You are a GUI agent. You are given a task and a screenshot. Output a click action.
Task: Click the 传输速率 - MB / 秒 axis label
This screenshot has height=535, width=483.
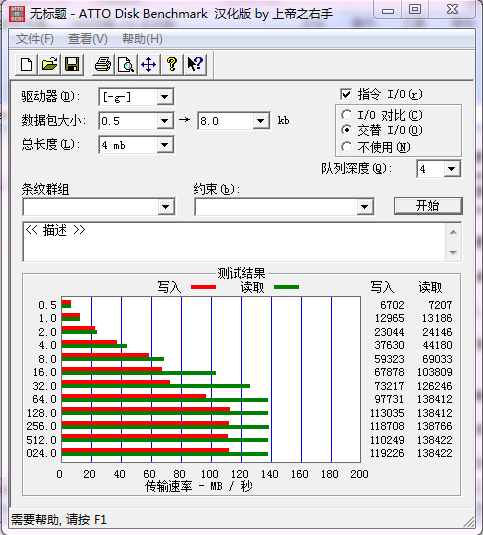(x=199, y=486)
